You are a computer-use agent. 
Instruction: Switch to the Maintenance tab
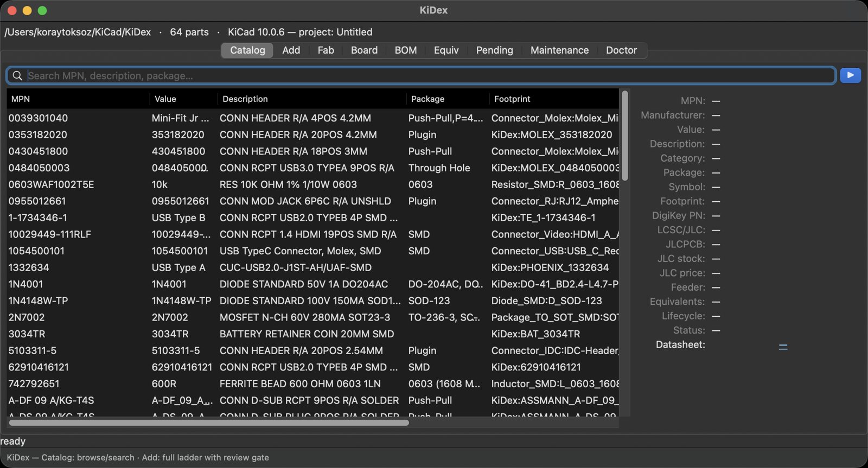(559, 50)
